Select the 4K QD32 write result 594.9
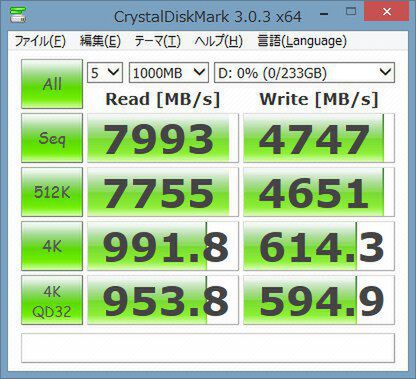 319,300
